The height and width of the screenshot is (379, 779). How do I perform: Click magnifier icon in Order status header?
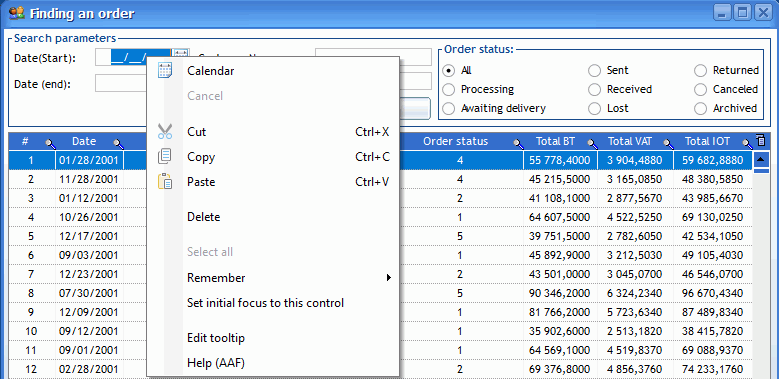(519, 144)
